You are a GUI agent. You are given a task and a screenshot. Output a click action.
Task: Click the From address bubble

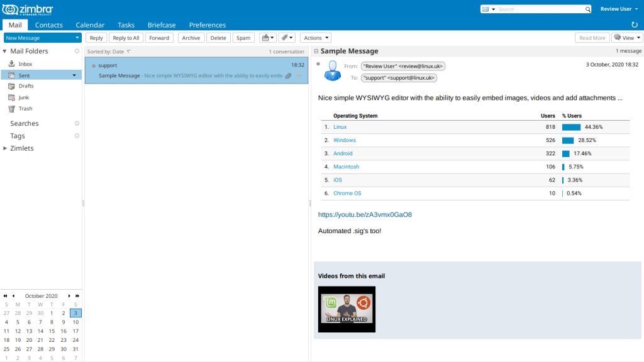[403, 66]
